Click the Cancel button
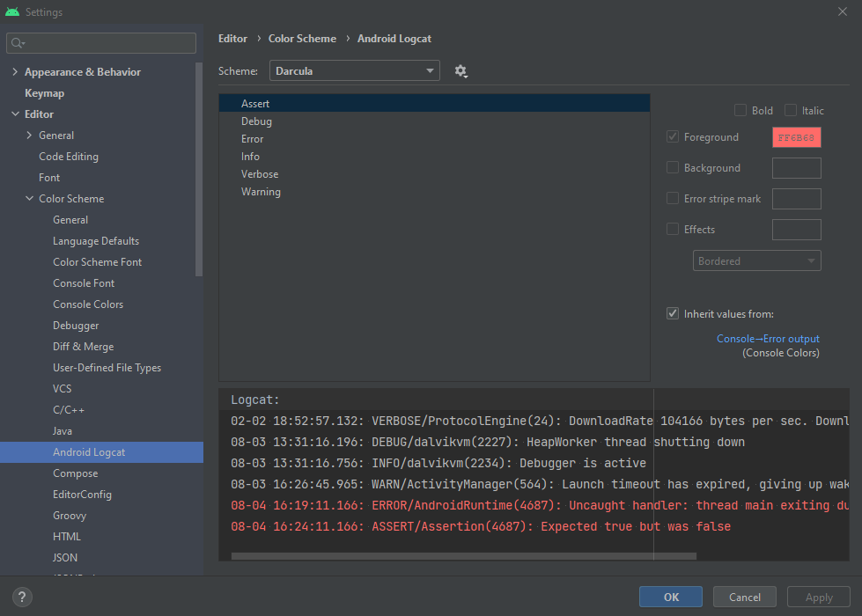The width and height of the screenshot is (862, 616). (744, 597)
